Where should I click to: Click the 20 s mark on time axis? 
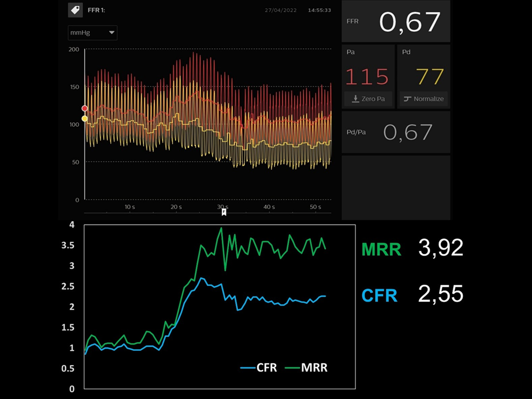point(176,207)
